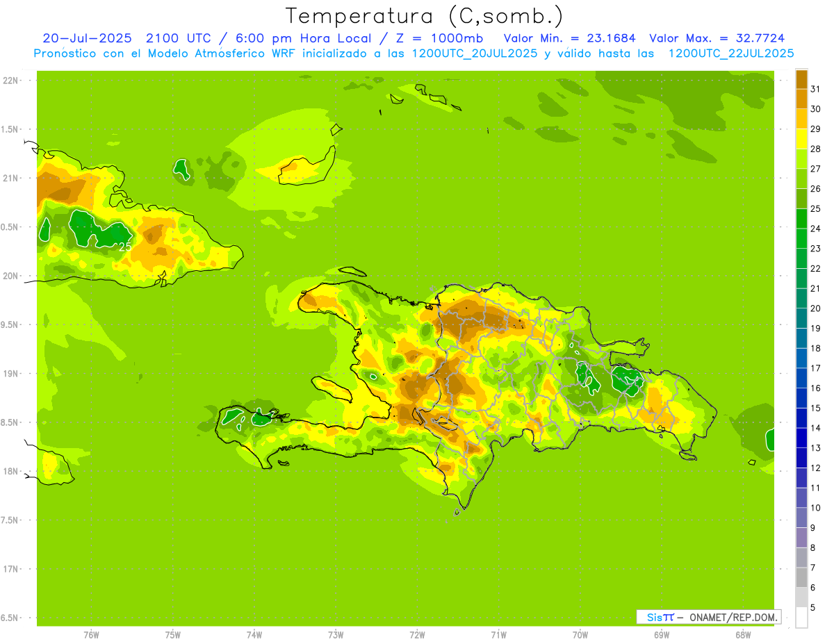834x644 pixels.
Task: Click the legend value "31"
Action: tap(815, 88)
